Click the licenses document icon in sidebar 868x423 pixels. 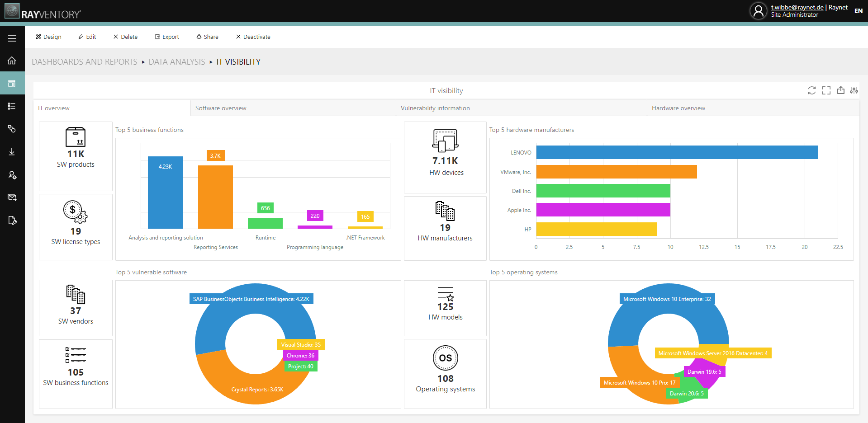(12, 221)
